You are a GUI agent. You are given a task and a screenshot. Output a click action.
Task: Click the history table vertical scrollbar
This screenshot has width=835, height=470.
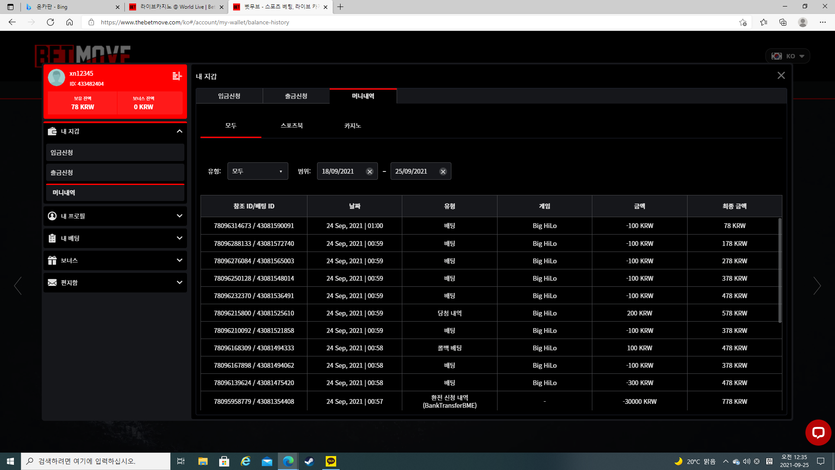780,270
